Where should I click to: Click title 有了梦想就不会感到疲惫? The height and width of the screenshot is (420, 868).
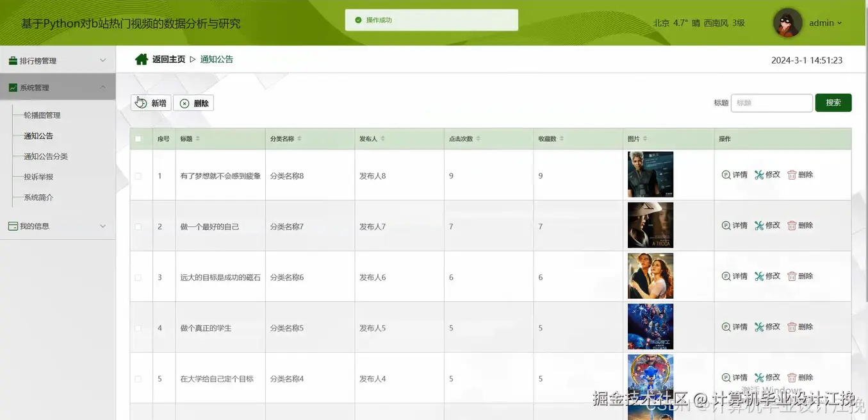220,176
